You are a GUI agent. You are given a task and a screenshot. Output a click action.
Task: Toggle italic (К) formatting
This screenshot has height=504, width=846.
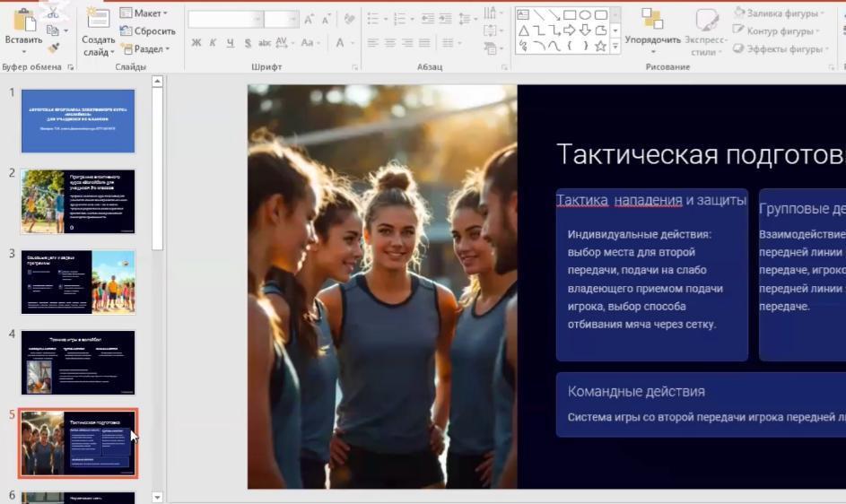pos(214,43)
